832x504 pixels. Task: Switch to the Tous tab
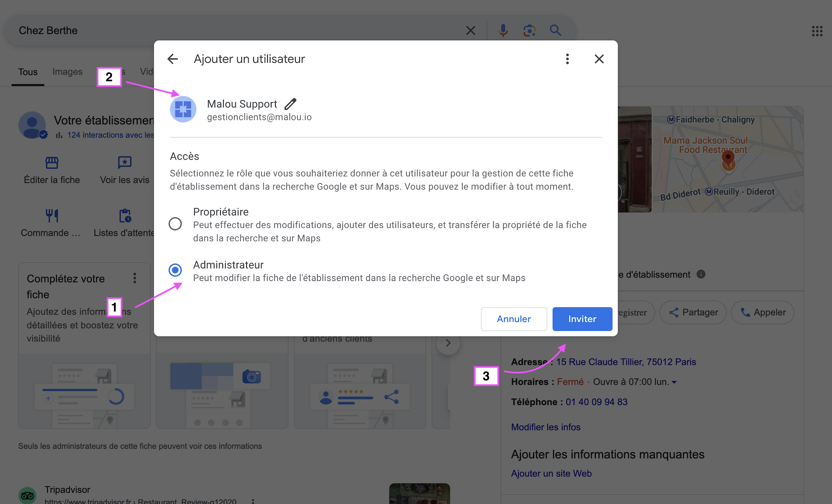28,72
